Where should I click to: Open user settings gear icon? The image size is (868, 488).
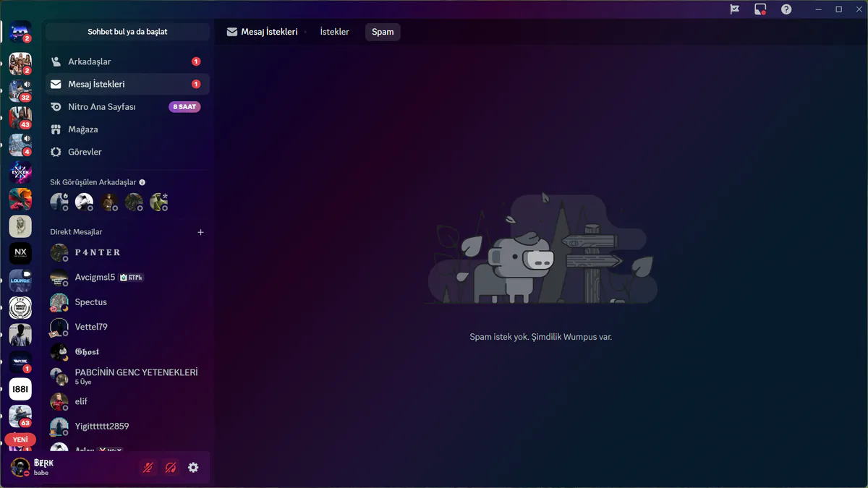pos(193,468)
